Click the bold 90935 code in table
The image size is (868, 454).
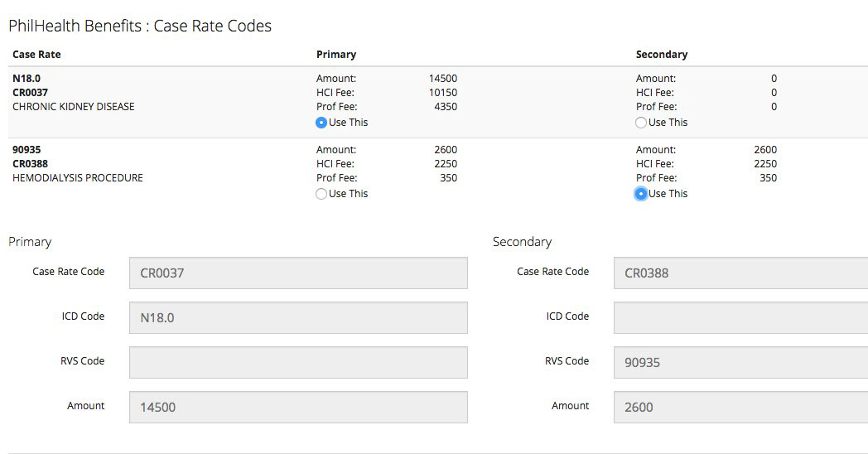[x=27, y=150]
